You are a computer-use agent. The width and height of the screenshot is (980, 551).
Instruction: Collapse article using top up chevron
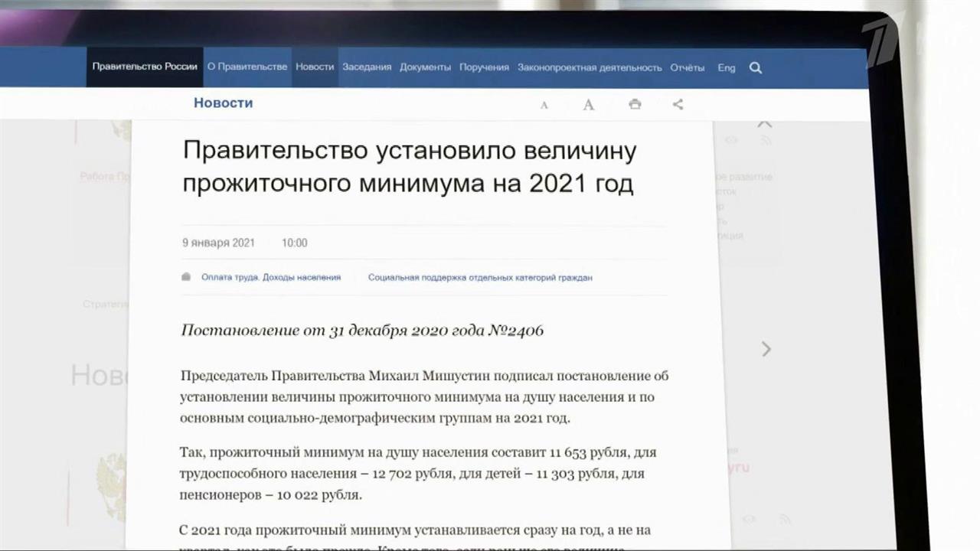764,123
